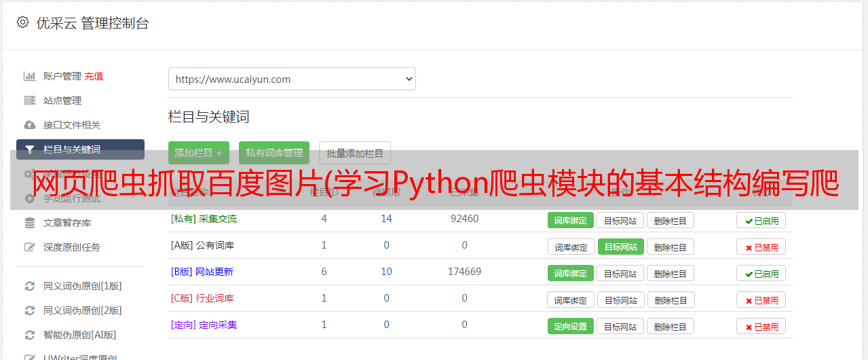The image size is (868, 360).
Task: Click 词库绑定 for 网站更新 row
Action: click(571, 273)
